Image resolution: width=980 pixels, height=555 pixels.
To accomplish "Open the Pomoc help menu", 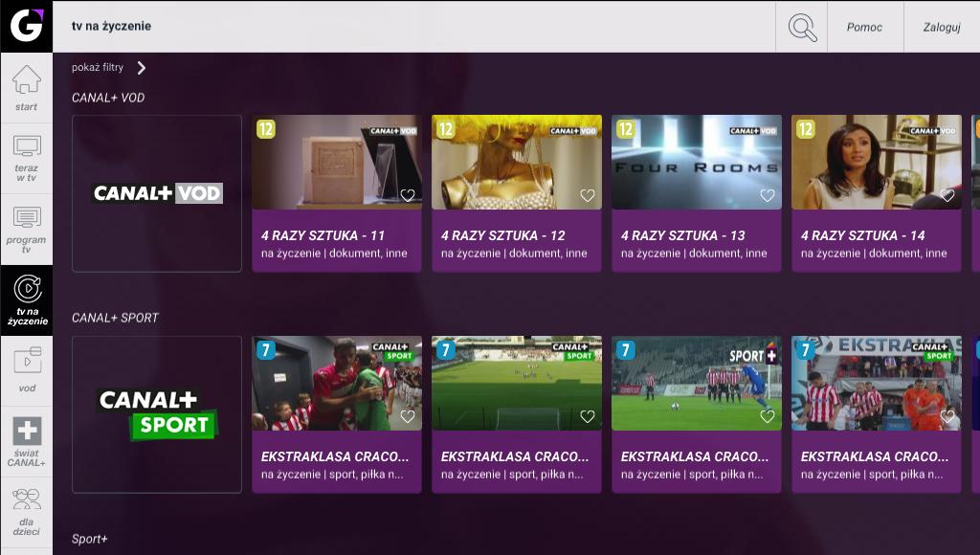I will (864, 27).
